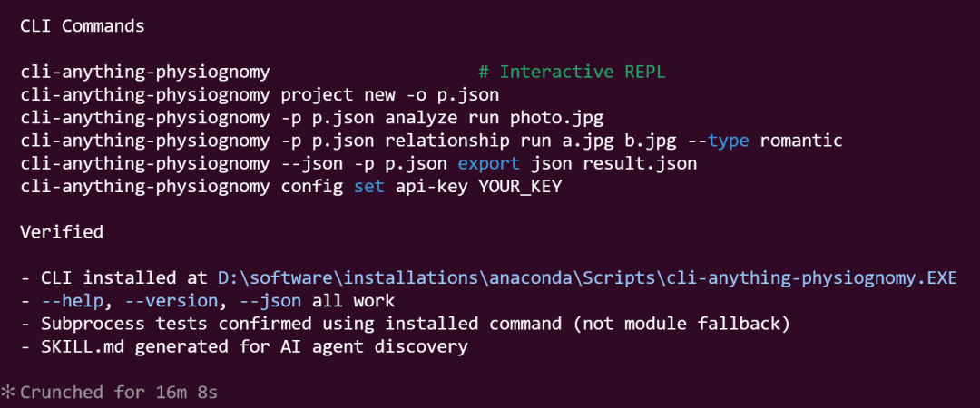Click the "photo.jpg" filename
Viewport: 980px width, 408px height.
point(556,118)
